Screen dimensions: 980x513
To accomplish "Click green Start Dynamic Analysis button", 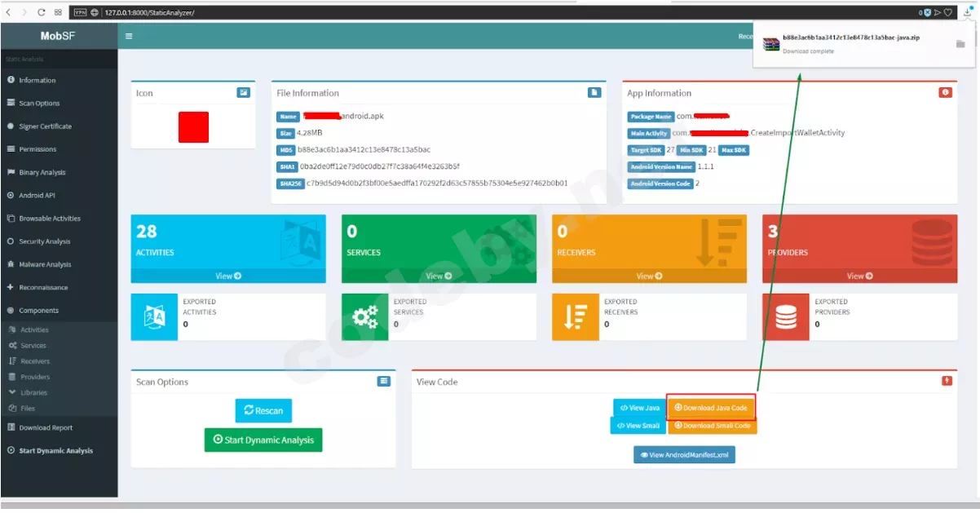I will click(263, 440).
